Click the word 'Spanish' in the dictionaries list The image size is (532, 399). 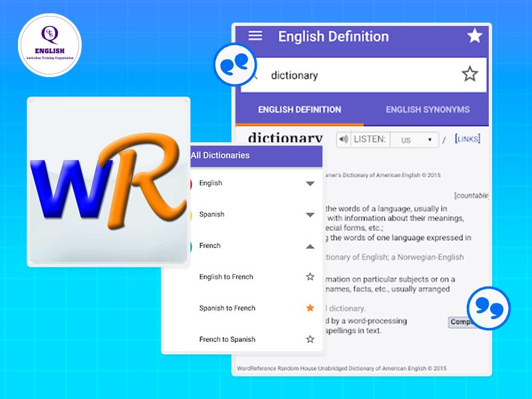(x=211, y=214)
